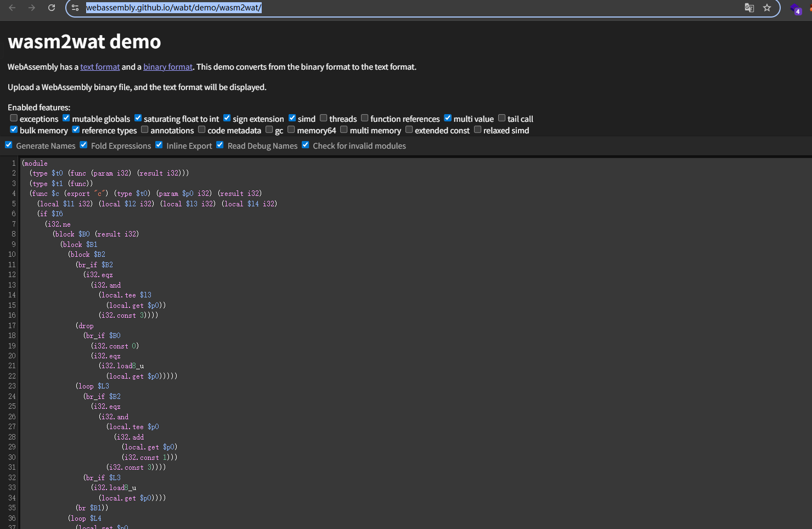The image size is (812, 529).
Task: Enable gc feature checkbox
Action: (269, 130)
